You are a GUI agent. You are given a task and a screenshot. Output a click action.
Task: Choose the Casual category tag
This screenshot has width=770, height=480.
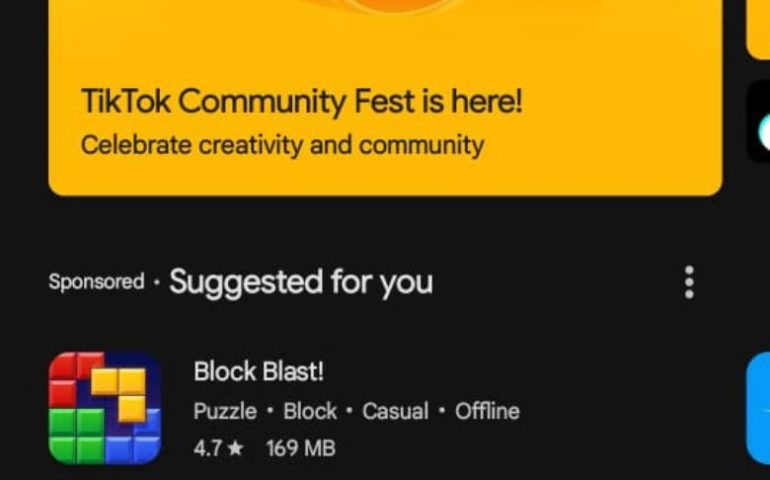pyautogui.click(x=395, y=411)
